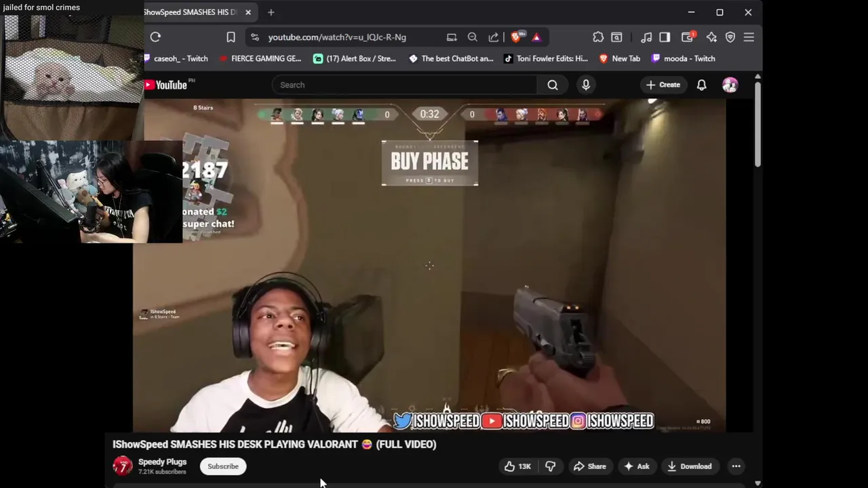Click the video title IShowSpeed SMASHES HIS DESK
This screenshot has height=488, width=868.
274,445
